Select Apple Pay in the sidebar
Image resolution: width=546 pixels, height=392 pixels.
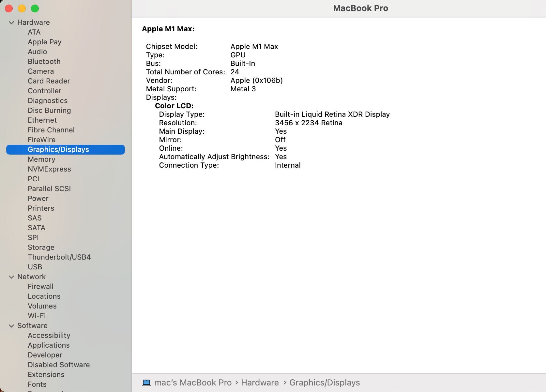tap(45, 42)
